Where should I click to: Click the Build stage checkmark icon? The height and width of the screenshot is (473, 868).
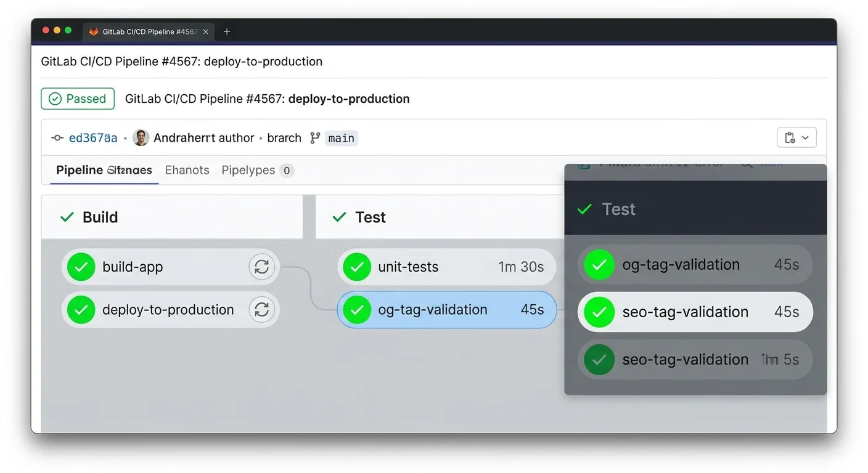coord(67,217)
